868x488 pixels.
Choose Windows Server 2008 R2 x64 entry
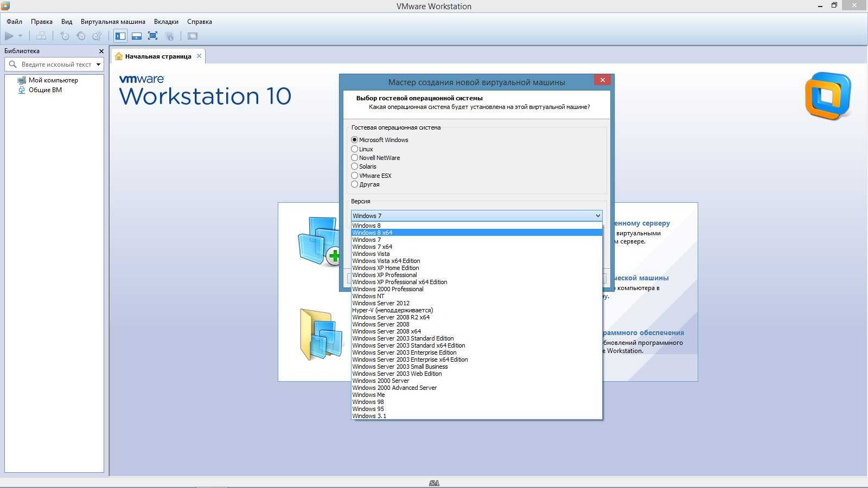coord(476,317)
